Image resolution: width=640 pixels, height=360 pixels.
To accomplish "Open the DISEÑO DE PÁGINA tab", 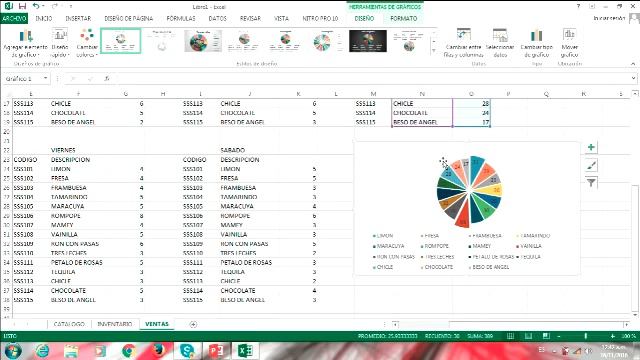I will click(129, 18).
